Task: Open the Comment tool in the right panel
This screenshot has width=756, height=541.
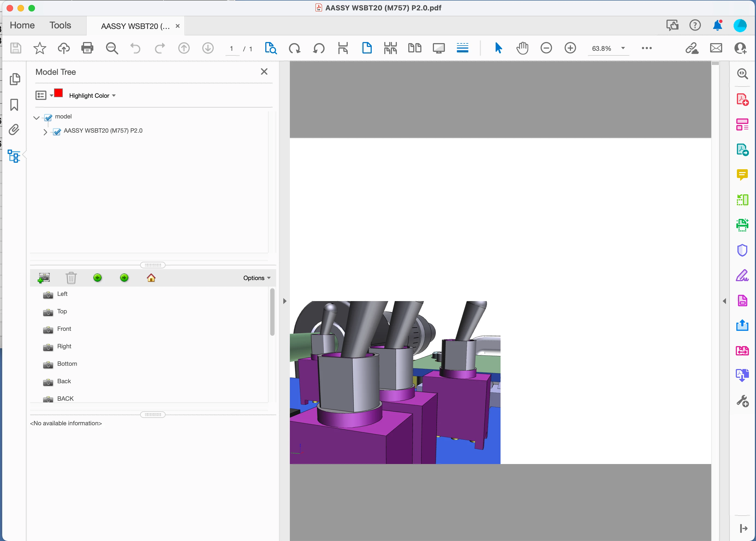Action: coord(742,175)
